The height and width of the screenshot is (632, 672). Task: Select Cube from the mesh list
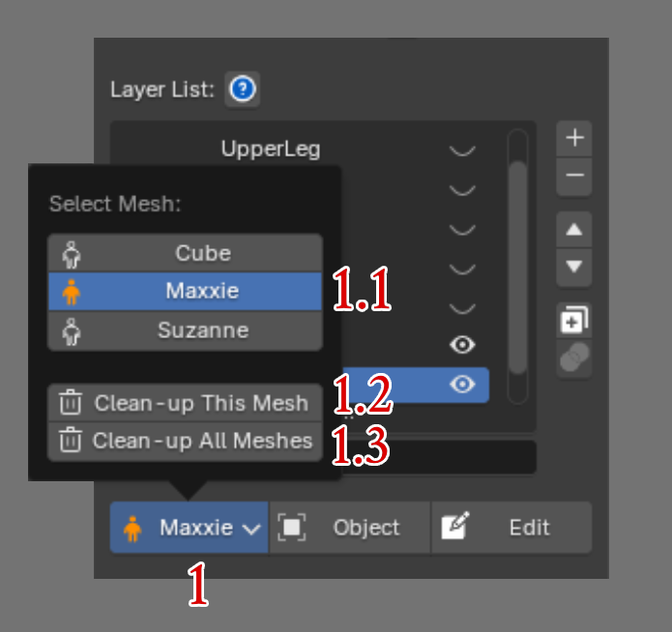pyautogui.click(x=185, y=253)
